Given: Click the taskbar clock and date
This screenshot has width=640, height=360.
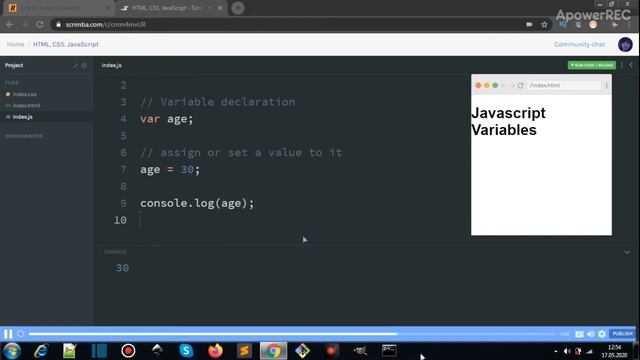Looking at the screenshot, I should coord(615,351).
